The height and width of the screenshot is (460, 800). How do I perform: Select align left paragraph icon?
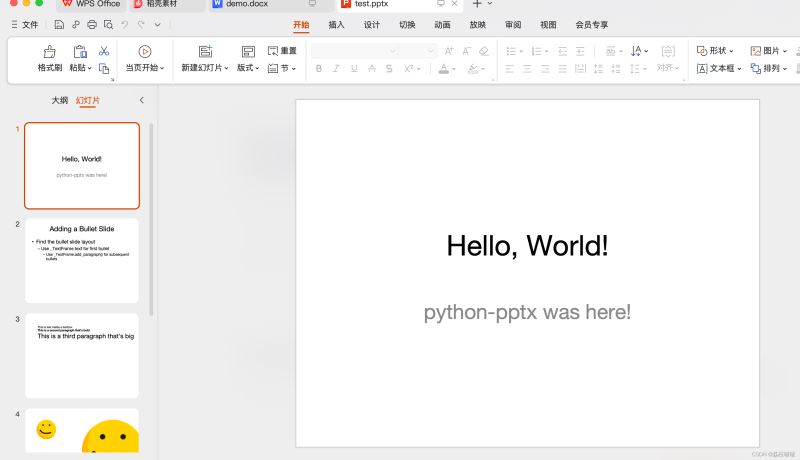coord(509,68)
